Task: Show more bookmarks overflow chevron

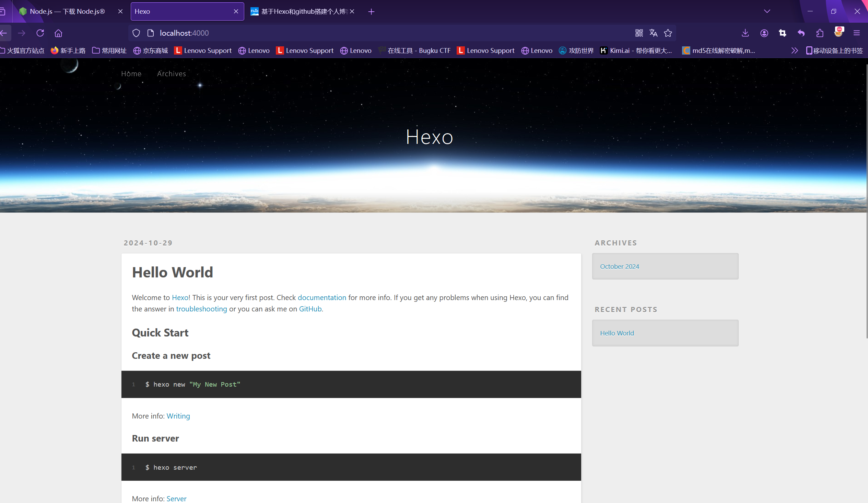Action: (x=794, y=51)
